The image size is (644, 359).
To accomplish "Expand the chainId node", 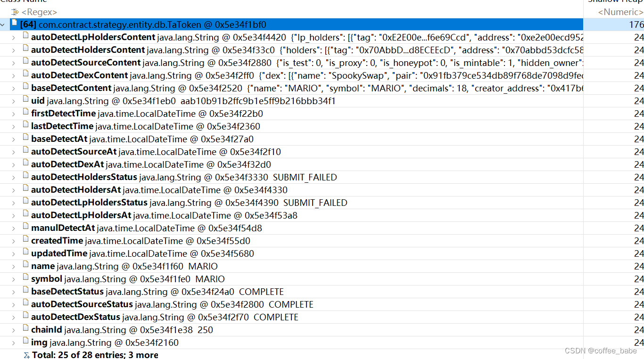I will [x=14, y=330].
